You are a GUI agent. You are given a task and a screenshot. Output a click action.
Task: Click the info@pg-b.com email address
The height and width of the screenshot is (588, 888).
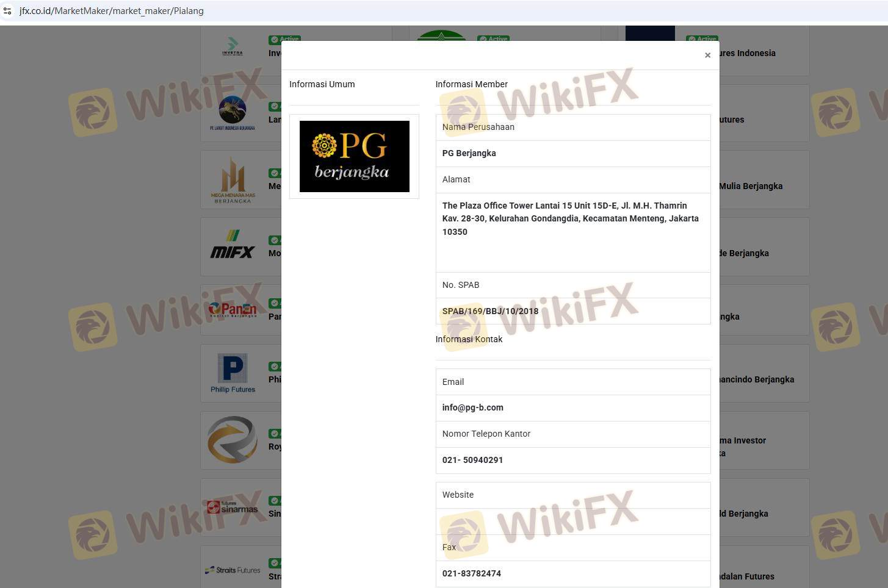(472, 407)
